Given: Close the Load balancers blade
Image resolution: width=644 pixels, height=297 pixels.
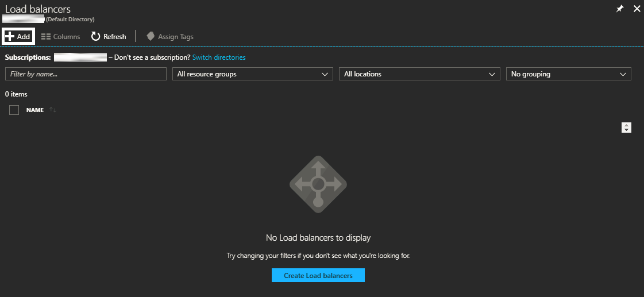Looking at the screenshot, I should [637, 9].
